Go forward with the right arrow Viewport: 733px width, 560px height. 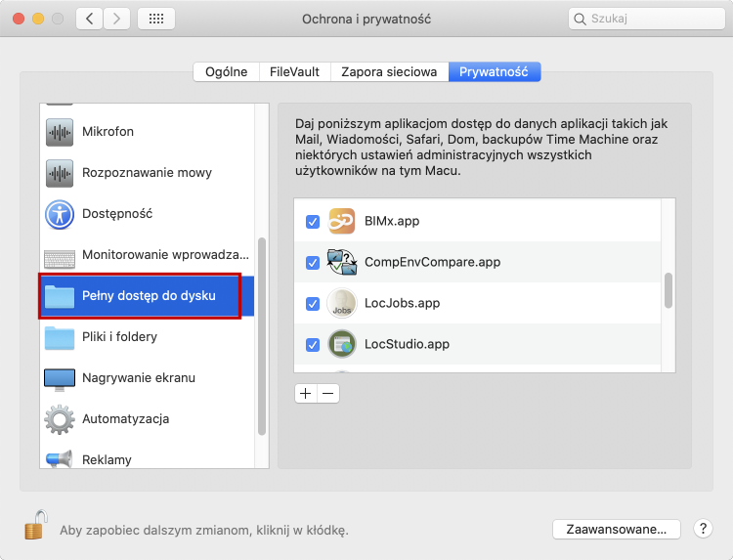coord(116,19)
